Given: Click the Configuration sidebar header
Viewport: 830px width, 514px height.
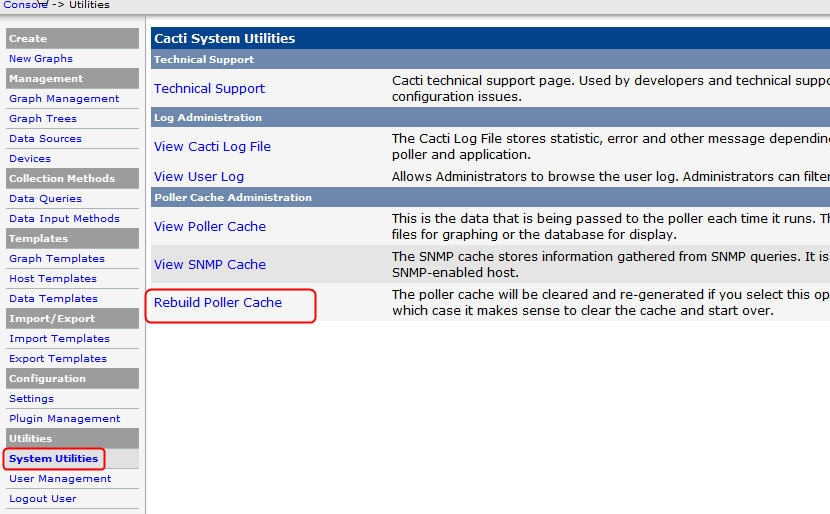Looking at the screenshot, I should pos(73,378).
